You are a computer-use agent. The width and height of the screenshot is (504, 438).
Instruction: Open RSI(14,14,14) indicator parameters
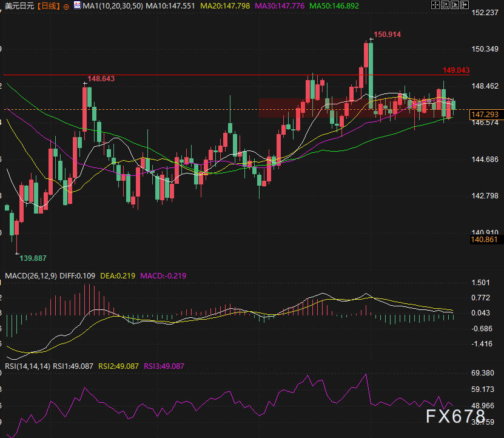[x=27, y=366]
